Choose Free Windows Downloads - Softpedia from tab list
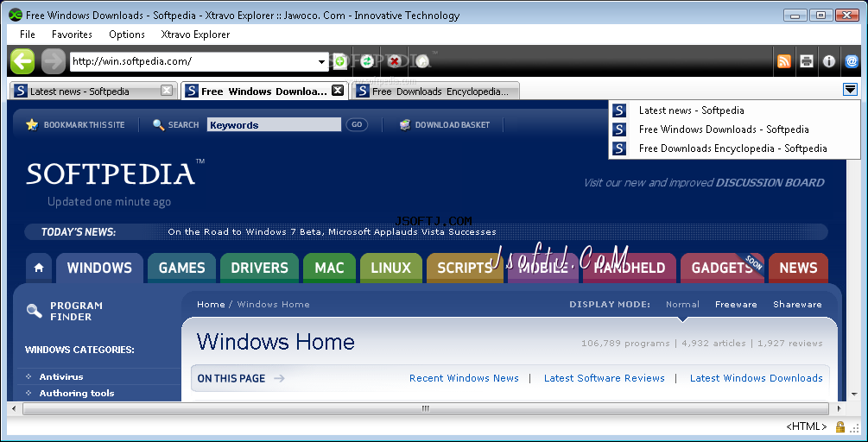This screenshot has width=868, height=442. [x=724, y=129]
